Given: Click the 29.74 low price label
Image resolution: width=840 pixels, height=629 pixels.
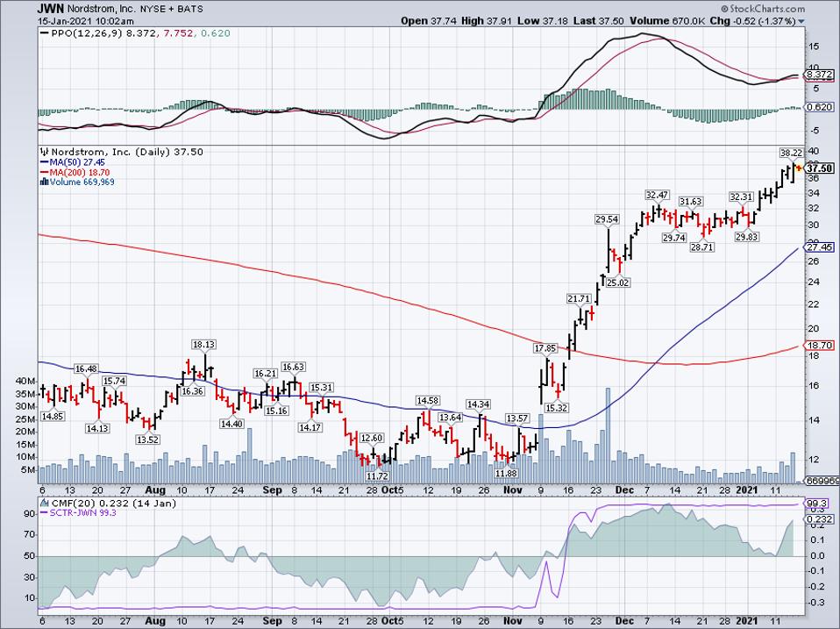Looking at the screenshot, I should tap(674, 238).
